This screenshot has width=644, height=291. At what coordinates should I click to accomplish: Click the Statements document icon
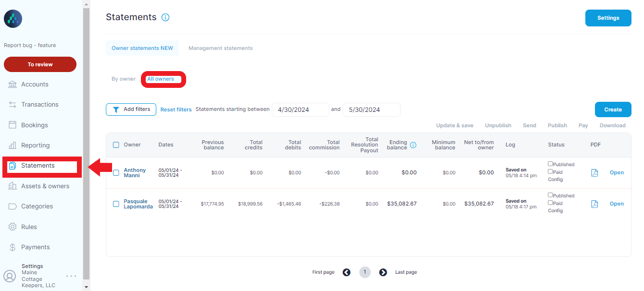[x=13, y=166]
